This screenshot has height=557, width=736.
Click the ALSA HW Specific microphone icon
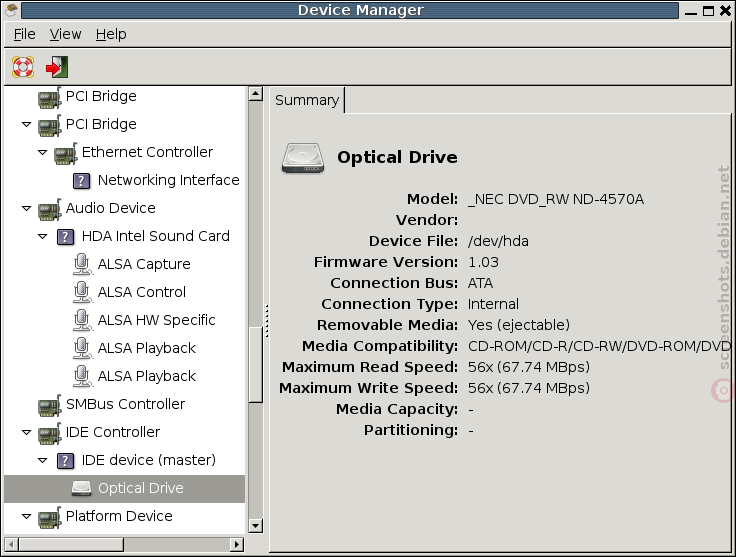coord(82,320)
